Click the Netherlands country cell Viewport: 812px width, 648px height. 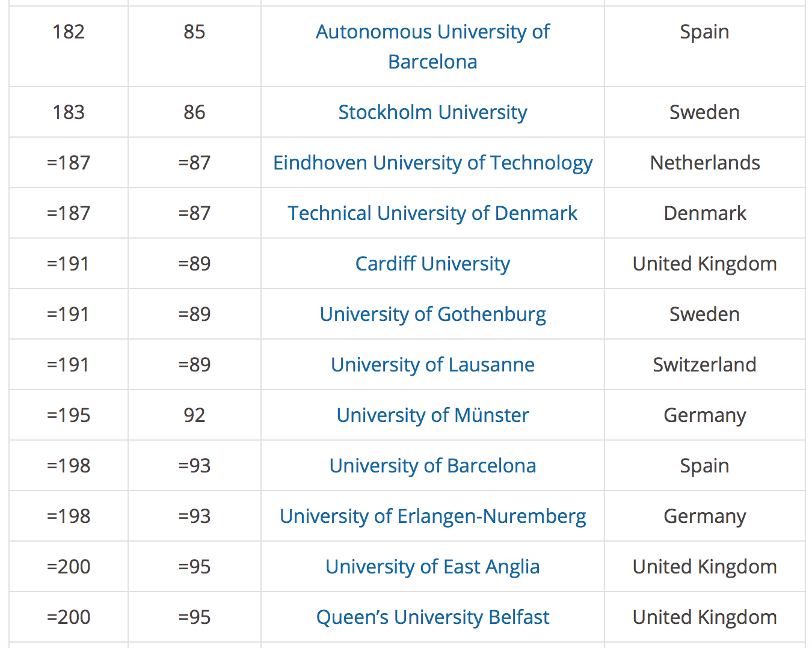(x=704, y=163)
